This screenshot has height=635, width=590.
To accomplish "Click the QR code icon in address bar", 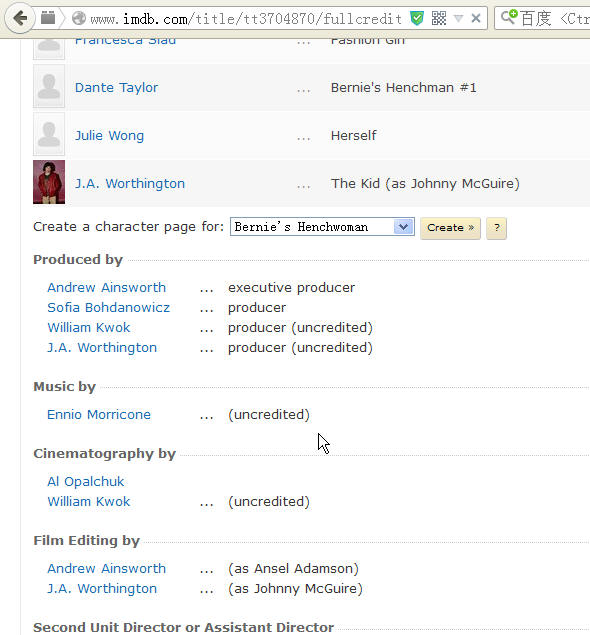I will [439, 18].
